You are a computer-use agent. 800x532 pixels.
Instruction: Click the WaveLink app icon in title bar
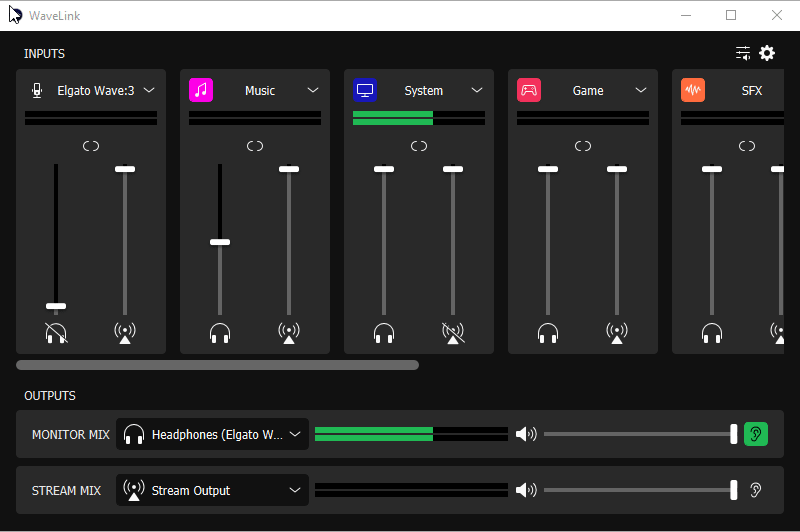pyautogui.click(x=15, y=15)
